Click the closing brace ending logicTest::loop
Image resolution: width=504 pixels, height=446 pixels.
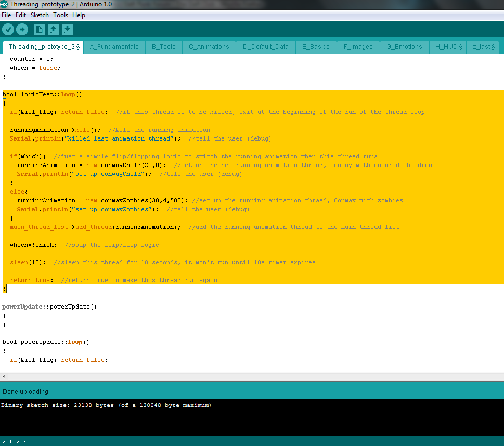pyautogui.click(x=5, y=289)
